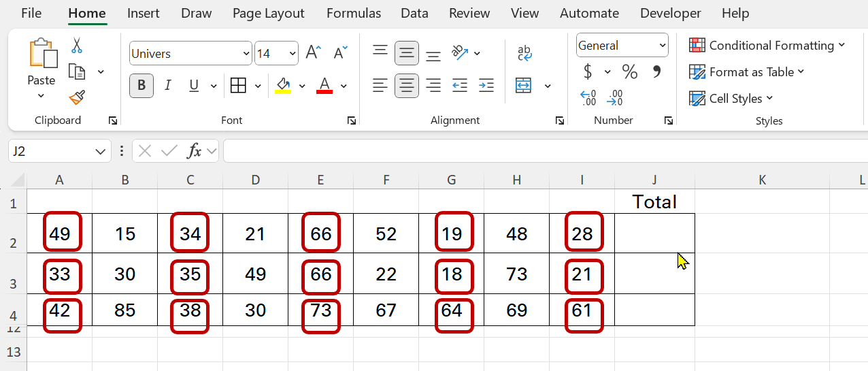The width and height of the screenshot is (868, 371).
Task: Click the Cut scissors icon
Action: coord(76,46)
